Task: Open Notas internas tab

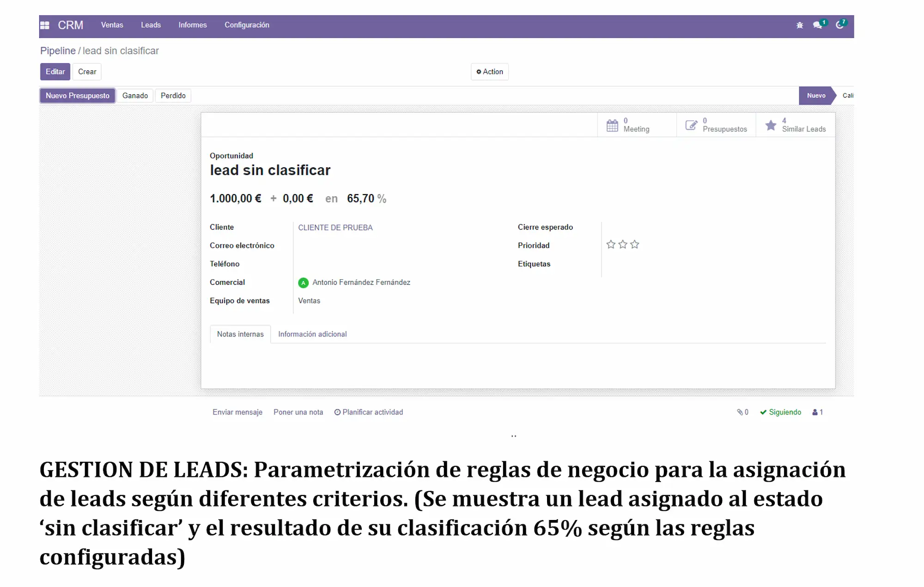Action: click(x=240, y=334)
